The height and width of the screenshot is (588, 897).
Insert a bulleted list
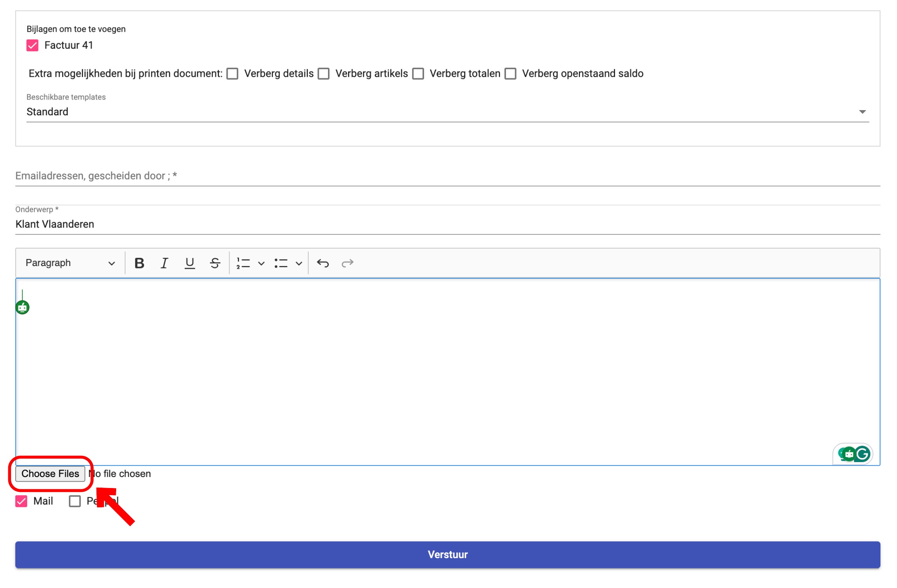pos(281,263)
